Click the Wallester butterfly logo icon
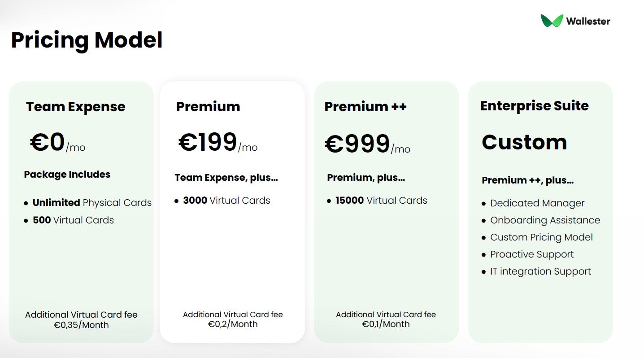 [x=551, y=21]
